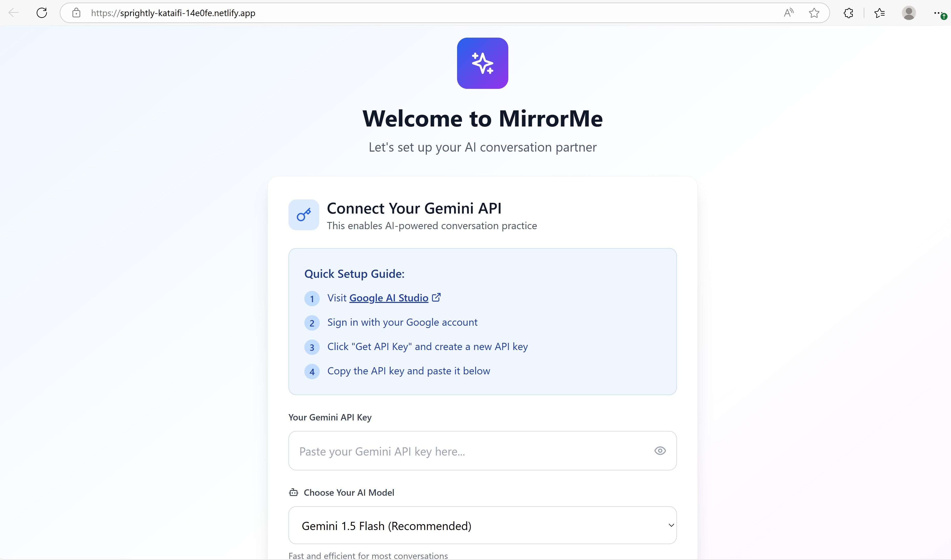Open the browser Settings and more menu

pos(937,13)
